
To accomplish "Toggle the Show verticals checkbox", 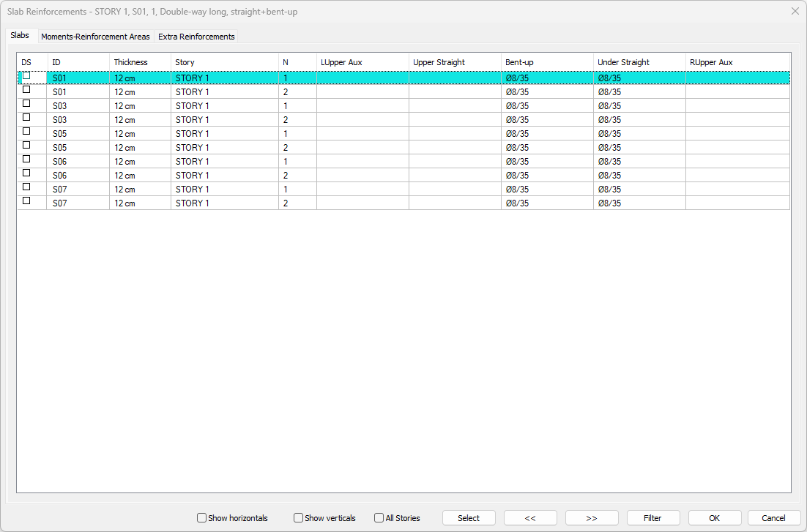I will coord(299,518).
